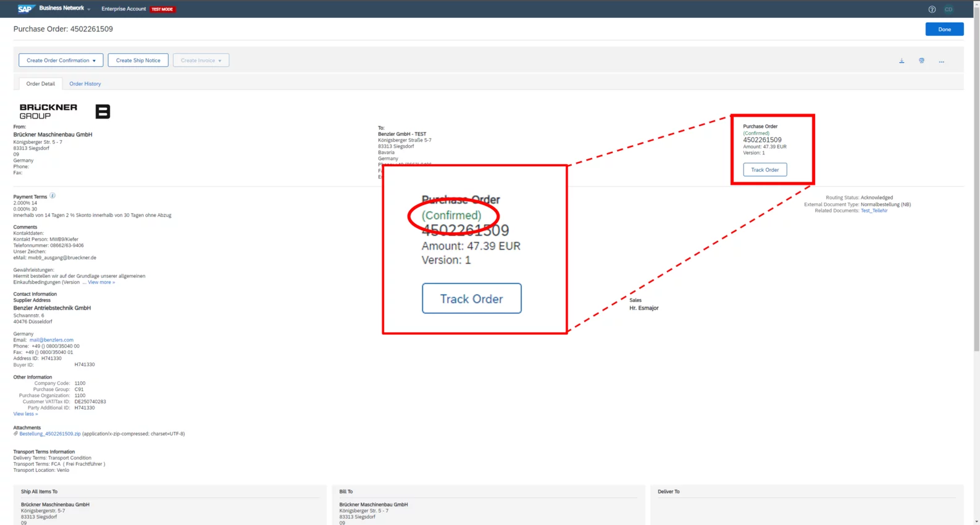
Task: Click the Normalbestellung (NB) document type
Action: click(886, 204)
